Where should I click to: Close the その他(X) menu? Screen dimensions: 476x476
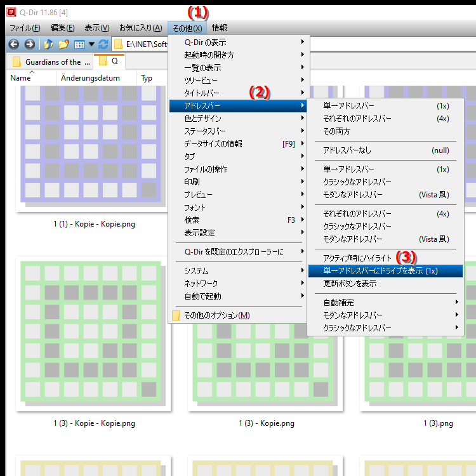pyautogui.click(x=187, y=28)
